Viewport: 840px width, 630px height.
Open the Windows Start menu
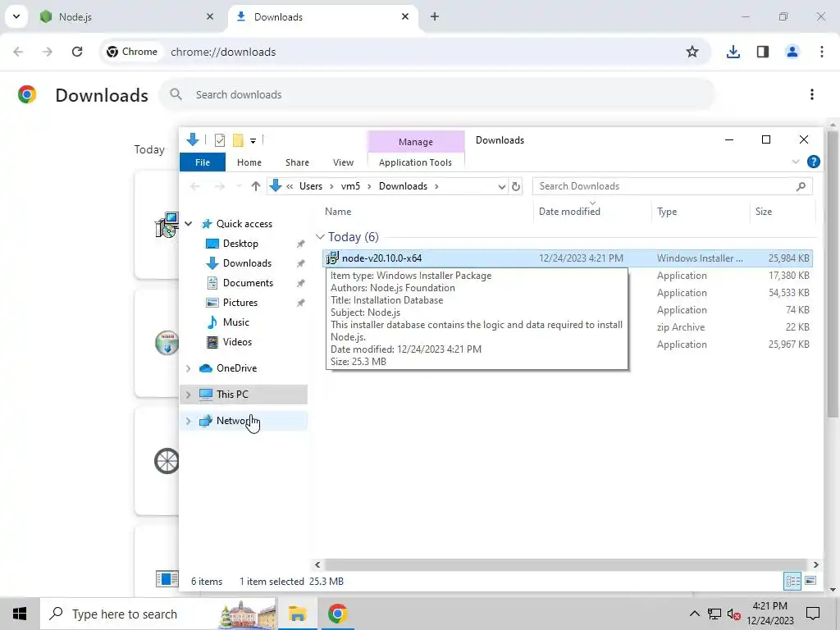20,614
